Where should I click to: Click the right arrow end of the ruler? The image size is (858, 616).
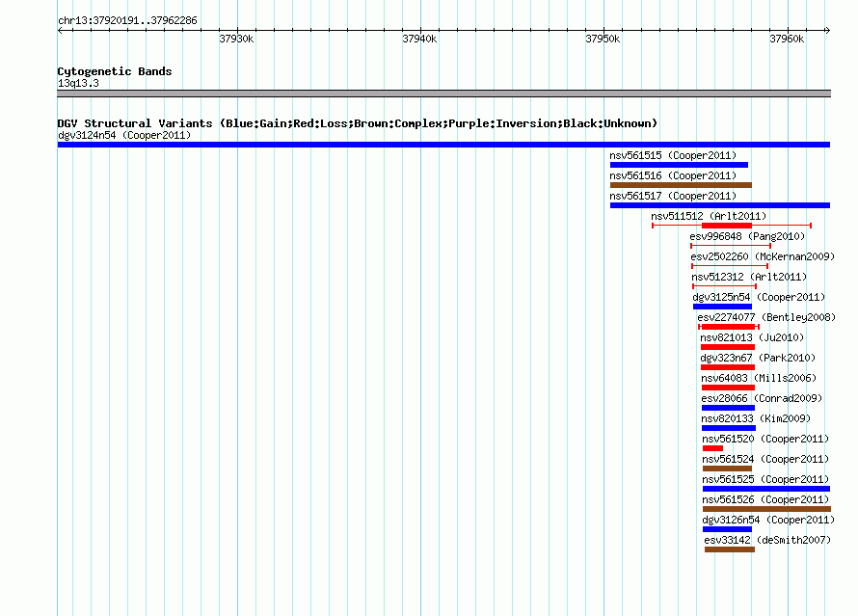click(x=827, y=31)
